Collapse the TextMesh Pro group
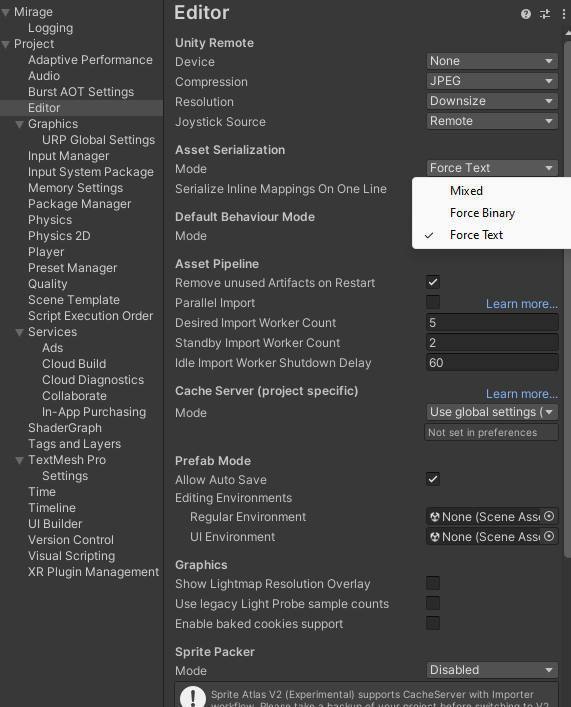Viewport: 571px width, 707px height. tap(19, 460)
